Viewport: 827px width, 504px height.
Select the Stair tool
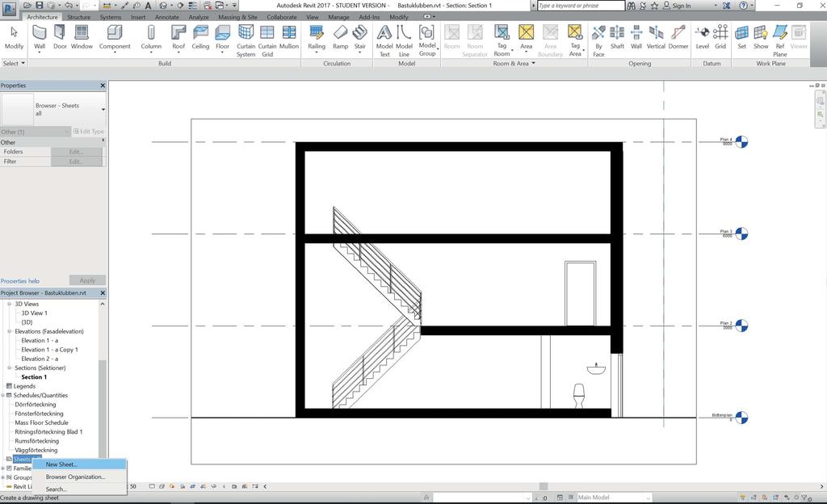click(x=359, y=38)
